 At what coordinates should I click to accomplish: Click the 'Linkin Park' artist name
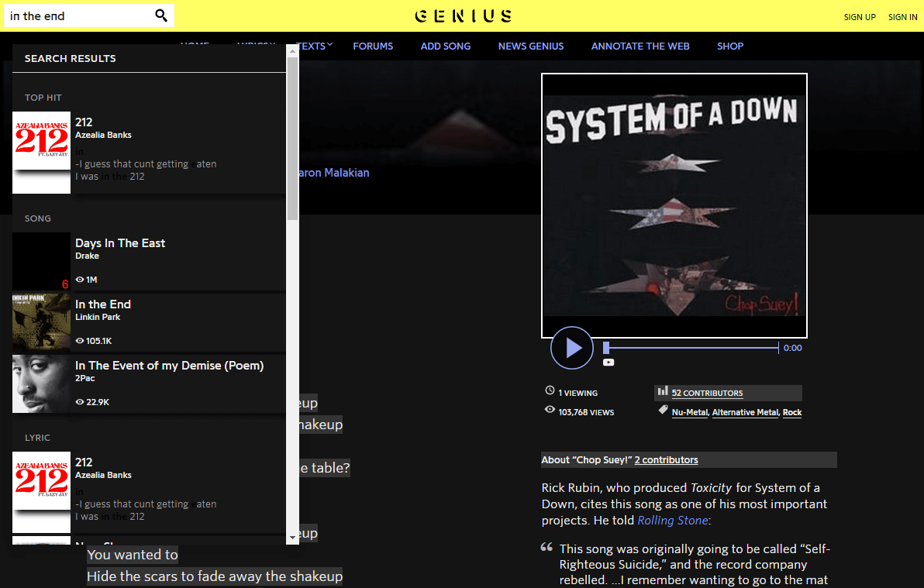coord(98,317)
